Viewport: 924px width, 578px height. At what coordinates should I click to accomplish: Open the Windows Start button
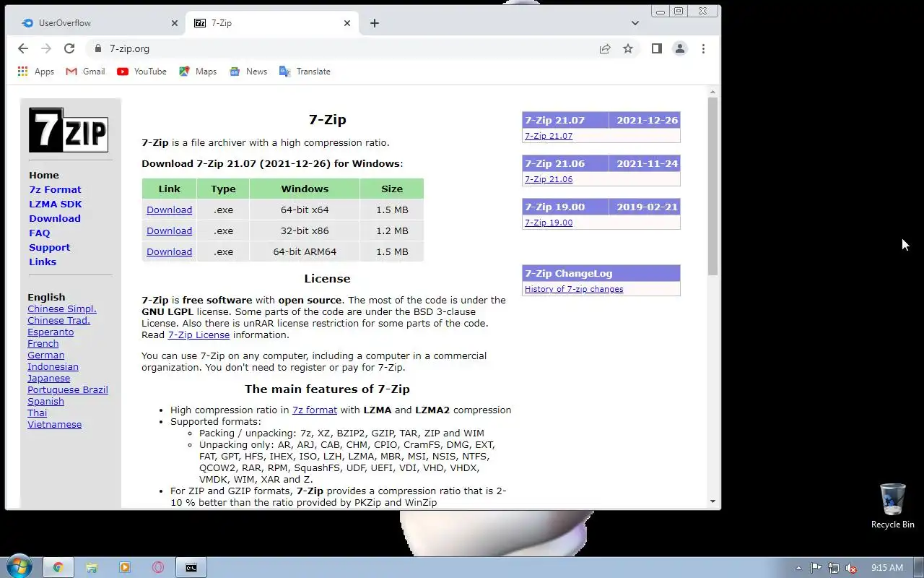coord(19,567)
